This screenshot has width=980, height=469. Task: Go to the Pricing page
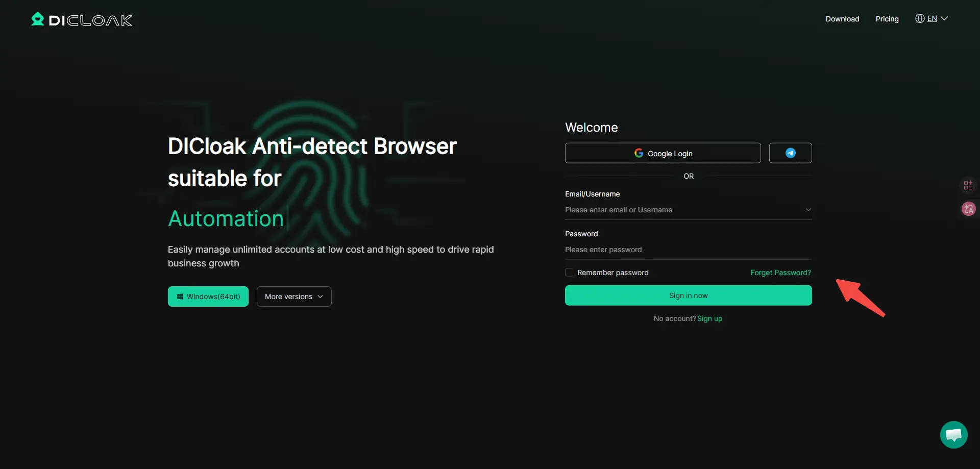pos(887,19)
